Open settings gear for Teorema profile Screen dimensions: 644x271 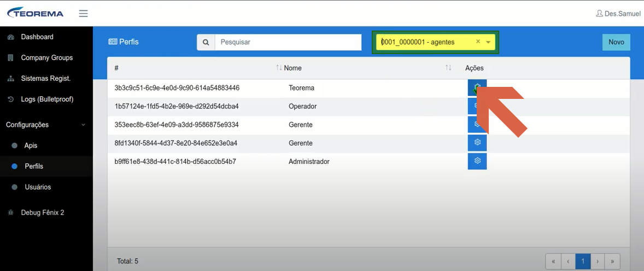tap(477, 87)
